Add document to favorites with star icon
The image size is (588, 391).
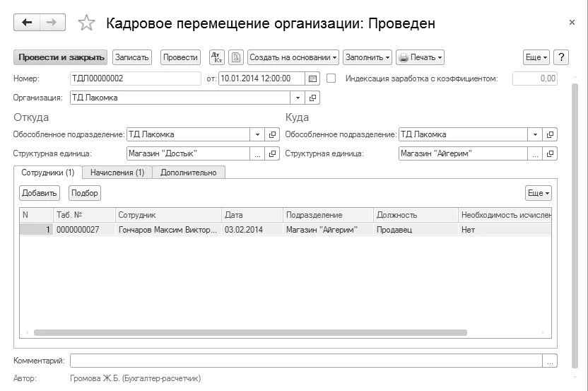point(86,23)
